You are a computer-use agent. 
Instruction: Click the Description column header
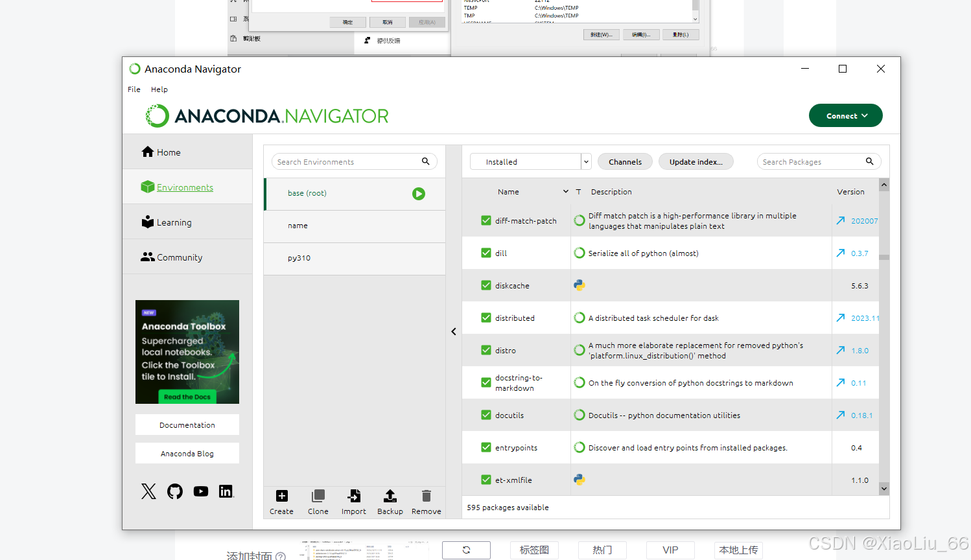611,192
